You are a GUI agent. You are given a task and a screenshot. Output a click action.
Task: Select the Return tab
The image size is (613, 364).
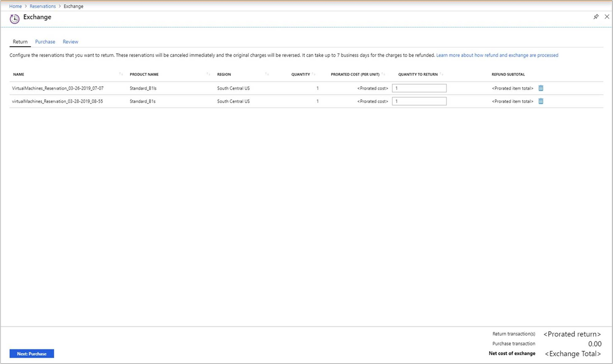coord(20,42)
